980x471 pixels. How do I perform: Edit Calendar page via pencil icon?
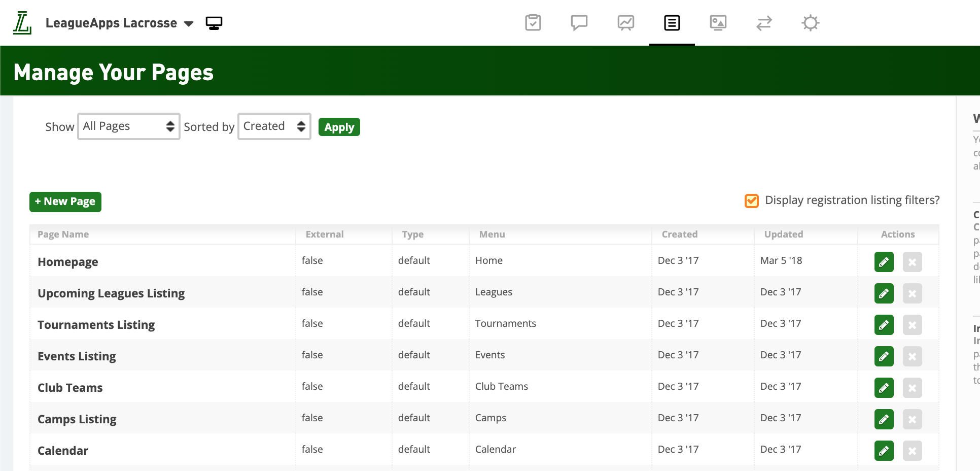pos(884,451)
